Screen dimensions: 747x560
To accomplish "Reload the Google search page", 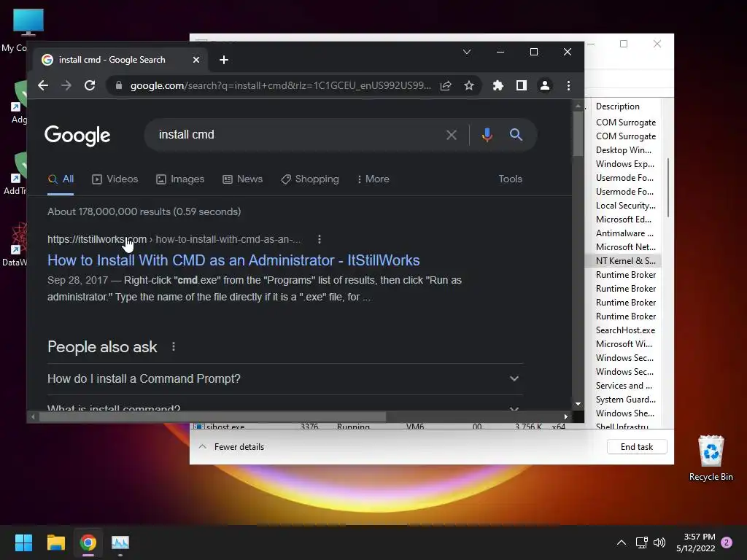I will click(90, 86).
